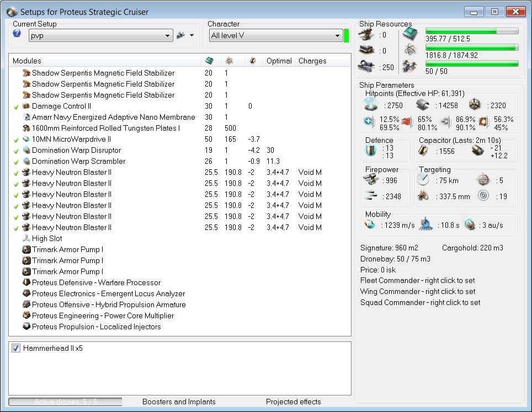Click the Trimark Armor Pump I rig icon
Viewport: 532px width, 412px height.
[x=26, y=249]
